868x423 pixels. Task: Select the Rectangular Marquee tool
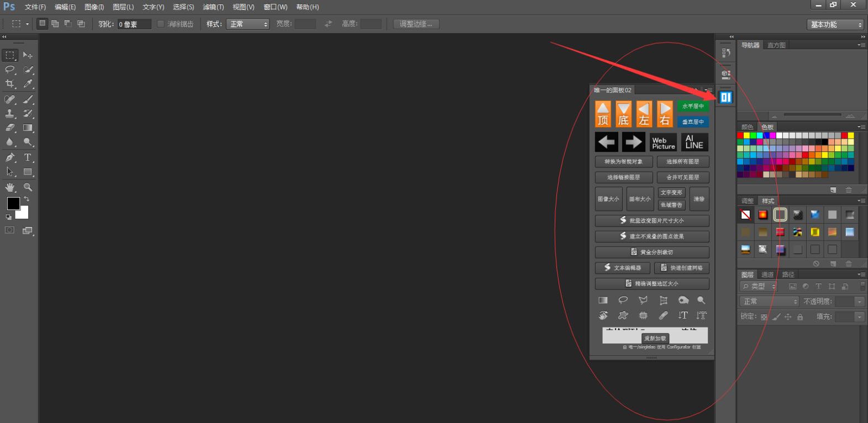coord(10,55)
